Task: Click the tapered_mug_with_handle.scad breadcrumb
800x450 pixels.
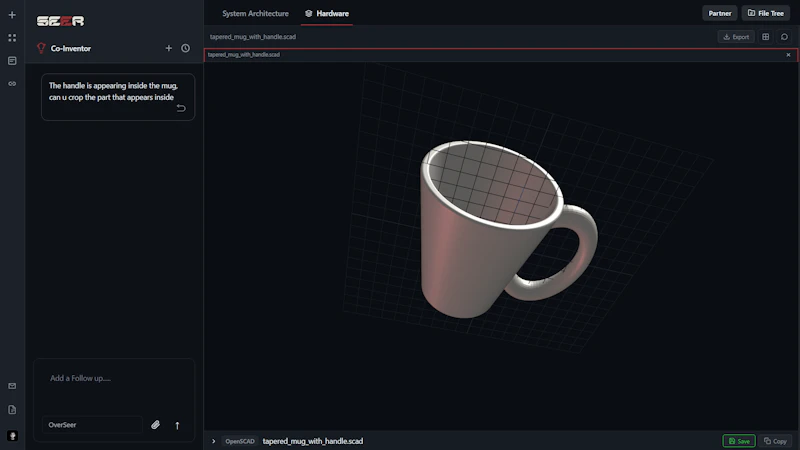Action: pyautogui.click(x=253, y=37)
